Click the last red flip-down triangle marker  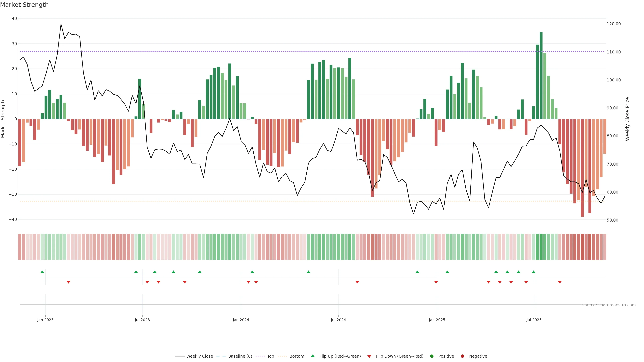point(560,282)
